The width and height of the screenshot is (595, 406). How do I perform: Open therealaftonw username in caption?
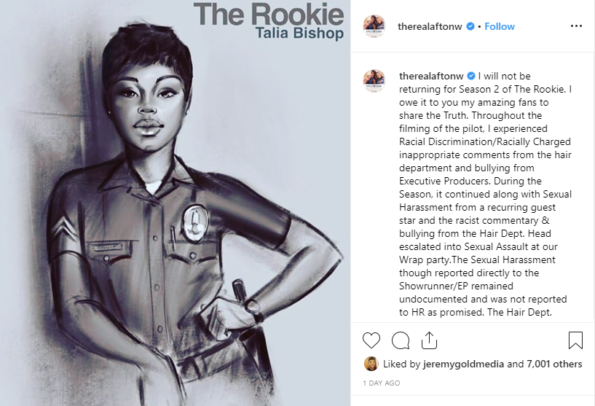(431, 76)
